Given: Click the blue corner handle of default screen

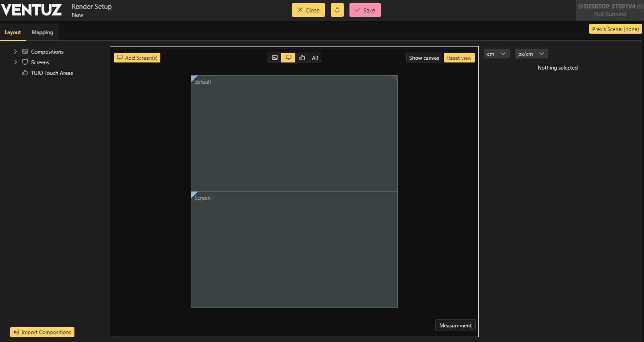Looking at the screenshot, I should pyautogui.click(x=193, y=78).
